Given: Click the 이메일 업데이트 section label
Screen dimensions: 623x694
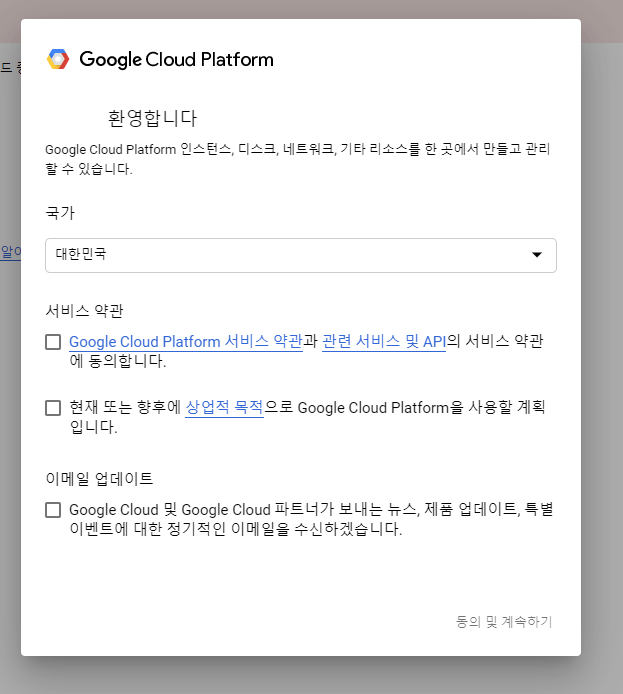Looking at the screenshot, I should point(100,478).
